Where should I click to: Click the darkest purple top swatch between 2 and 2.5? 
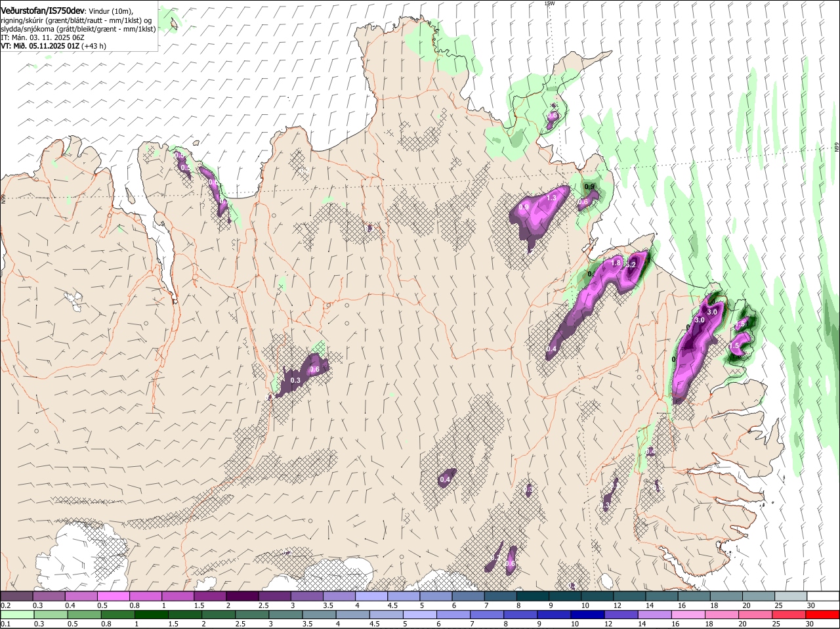point(242,596)
